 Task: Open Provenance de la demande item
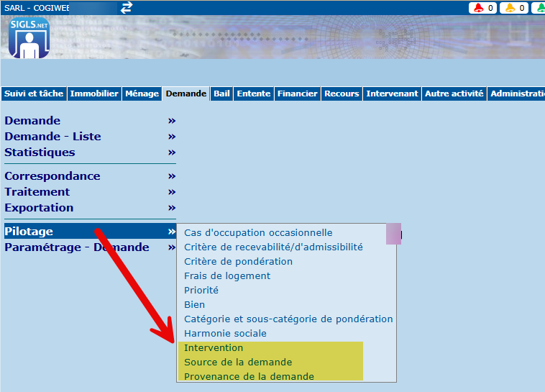249,376
